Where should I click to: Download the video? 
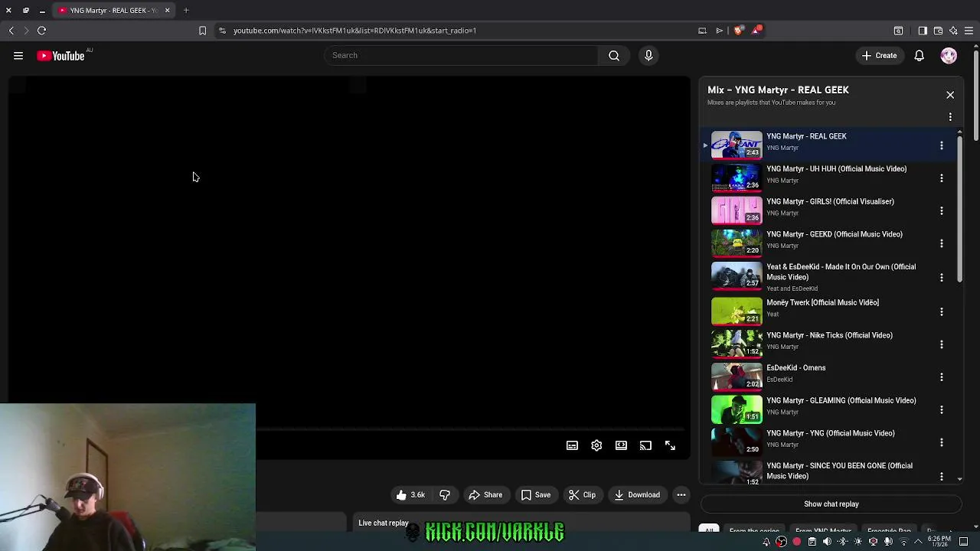click(637, 495)
